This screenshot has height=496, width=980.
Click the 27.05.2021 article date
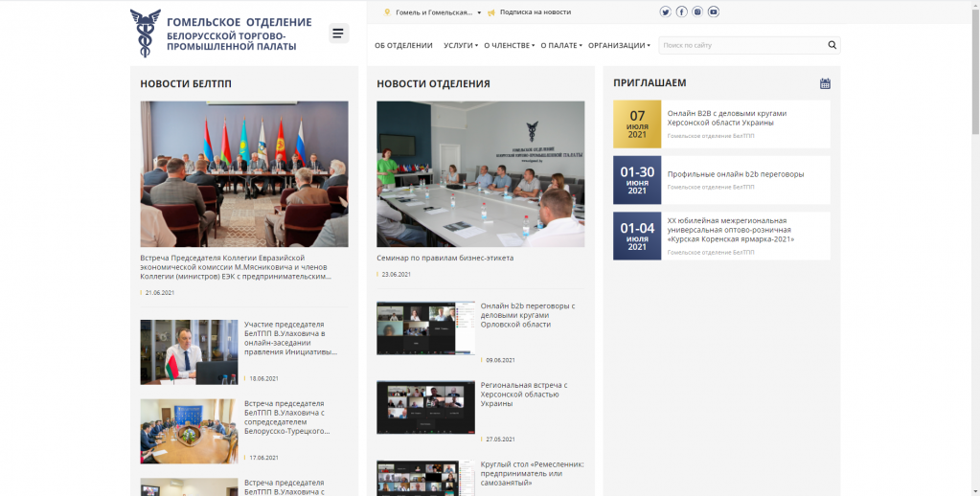pyautogui.click(x=500, y=440)
